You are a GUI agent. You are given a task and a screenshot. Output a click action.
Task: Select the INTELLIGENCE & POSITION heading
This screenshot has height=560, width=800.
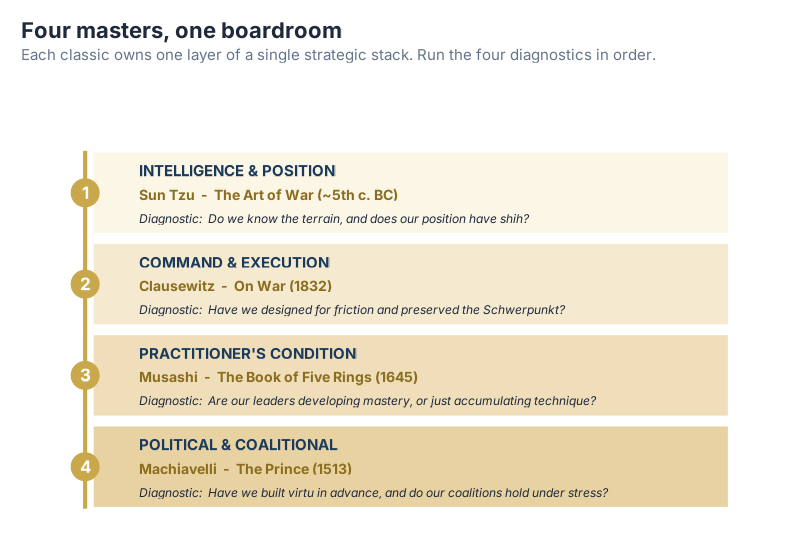click(237, 171)
